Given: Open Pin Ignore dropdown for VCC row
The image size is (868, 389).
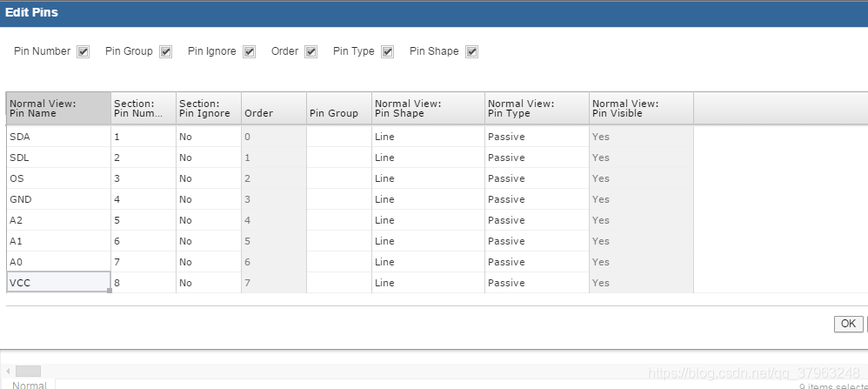Looking at the screenshot, I should tap(208, 283).
